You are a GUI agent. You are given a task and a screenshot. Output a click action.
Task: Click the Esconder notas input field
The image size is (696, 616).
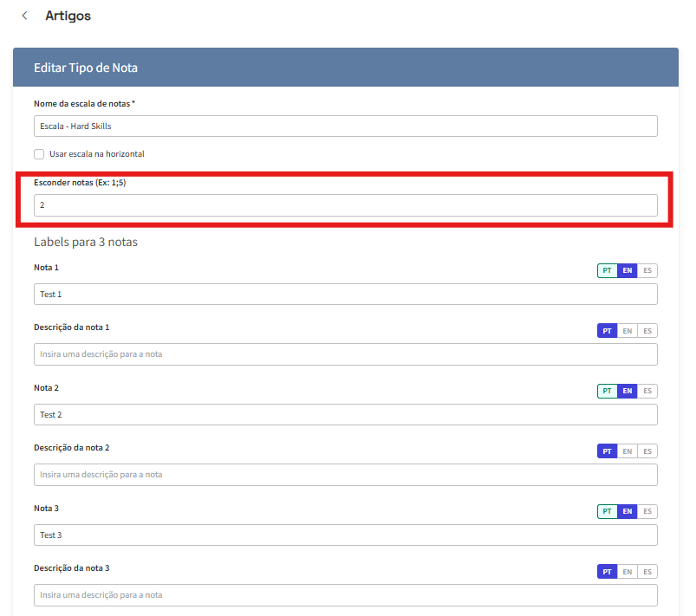(345, 205)
